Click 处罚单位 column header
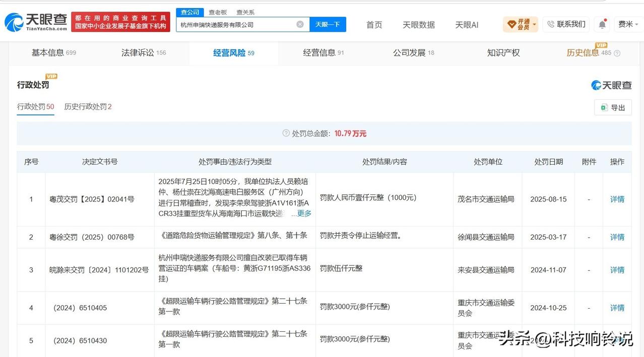 [488, 162]
